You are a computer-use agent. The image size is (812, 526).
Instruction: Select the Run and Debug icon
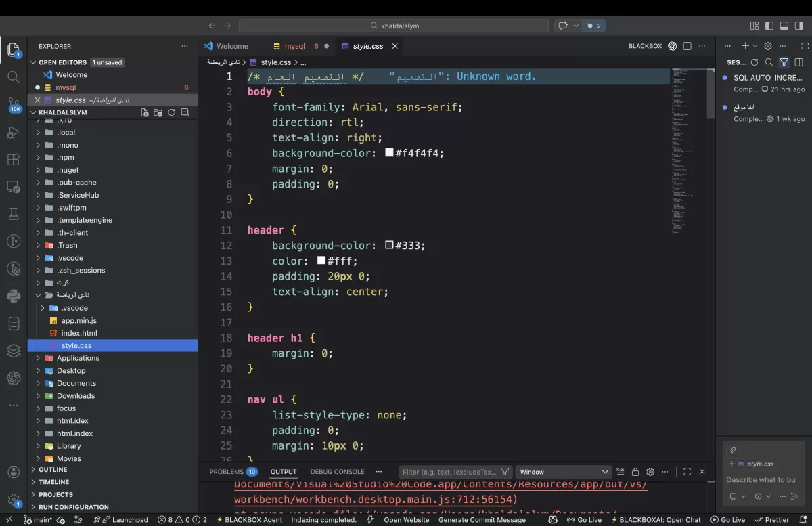(14, 133)
